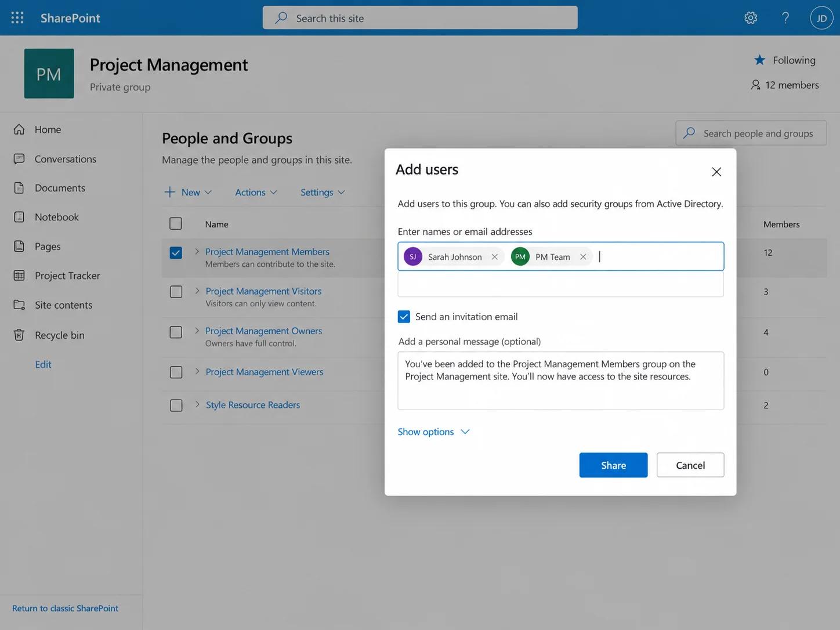
Task: Open Site contents in left navigation
Action: click(63, 305)
